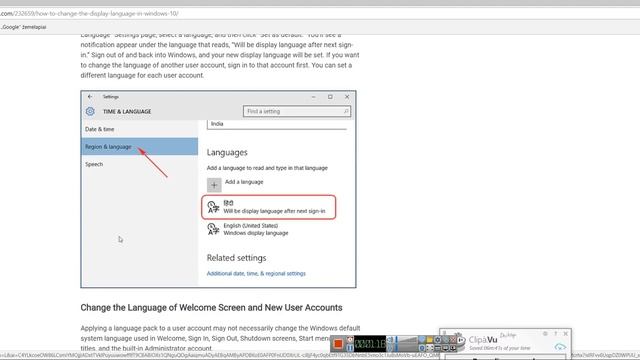
Task: Pause the screen recording
Action: [x=350, y=348]
